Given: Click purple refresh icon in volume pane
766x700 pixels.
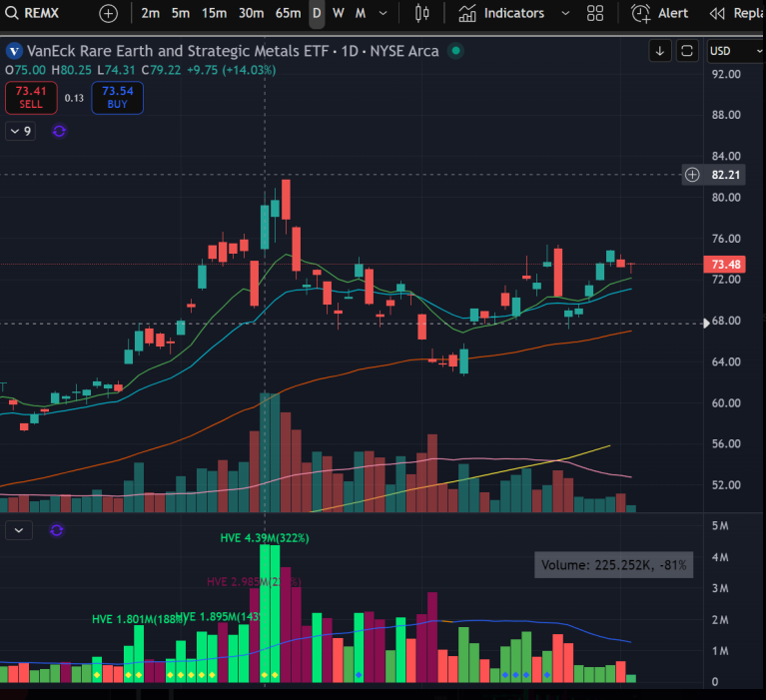Looking at the screenshot, I should point(57,530).
